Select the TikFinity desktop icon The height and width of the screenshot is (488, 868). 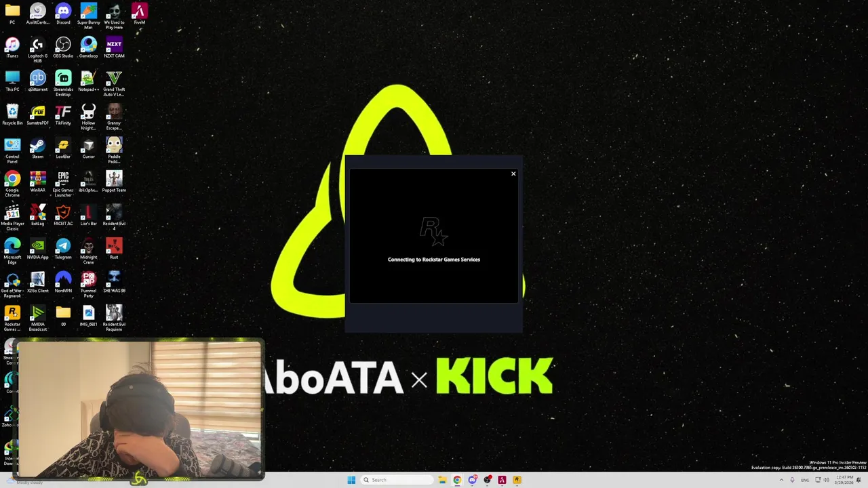coord(63,115)
